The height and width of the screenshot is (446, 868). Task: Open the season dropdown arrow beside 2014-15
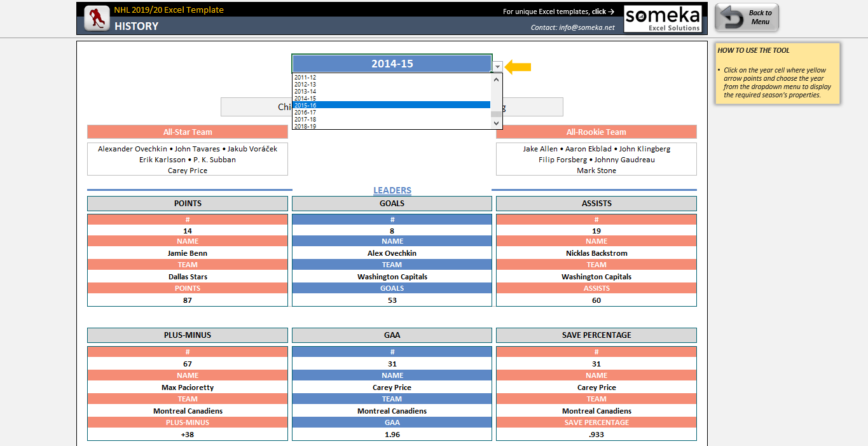coord(497,66)
